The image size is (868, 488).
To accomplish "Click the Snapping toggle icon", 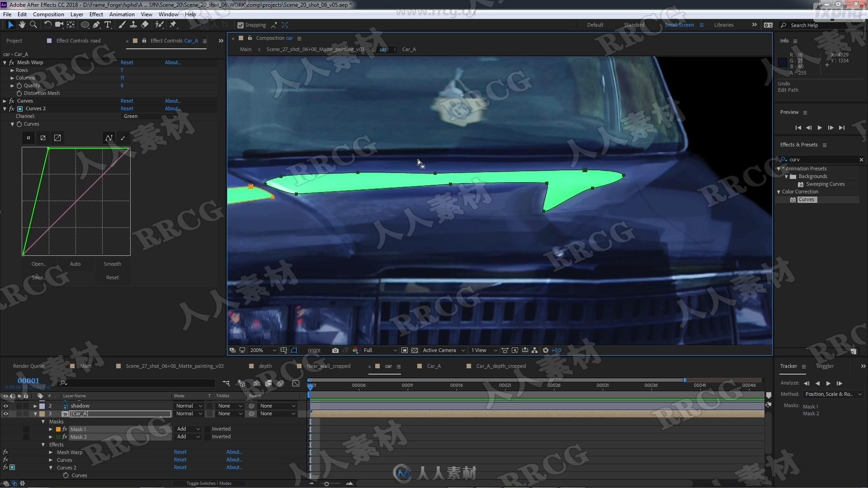I will coord(241,25).
